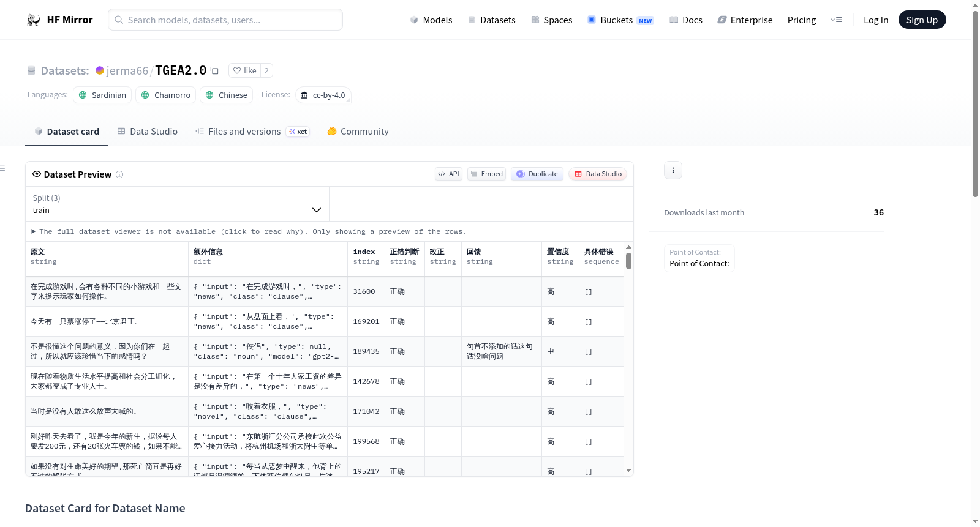Image resolution: width=980 pixels, height=527 pixels.
Task: Click the like count 2
Action: tap(266, 70)
